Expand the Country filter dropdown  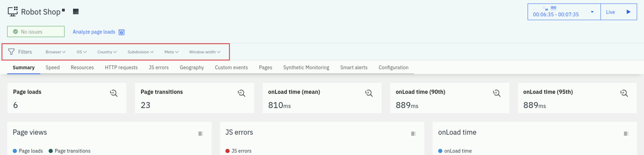click(x=107, y=52)
